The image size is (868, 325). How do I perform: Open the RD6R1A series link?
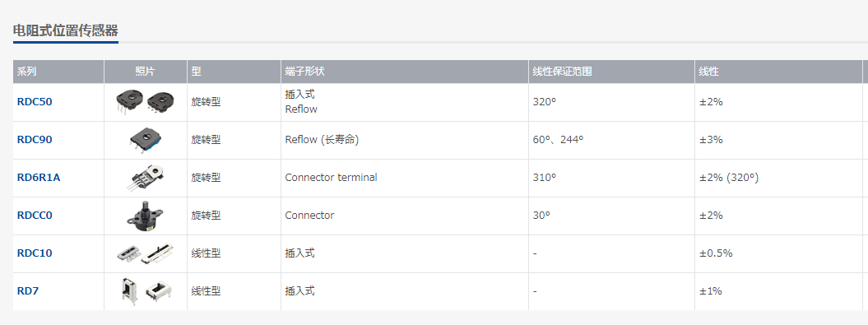click(x=39, y=177)
